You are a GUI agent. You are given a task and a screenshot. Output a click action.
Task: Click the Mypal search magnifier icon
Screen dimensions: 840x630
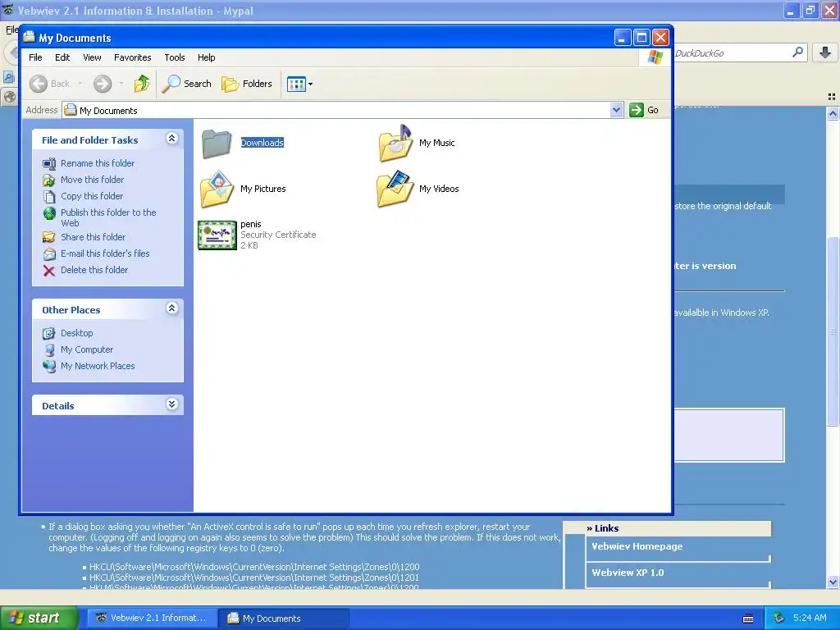pos(797,52)
